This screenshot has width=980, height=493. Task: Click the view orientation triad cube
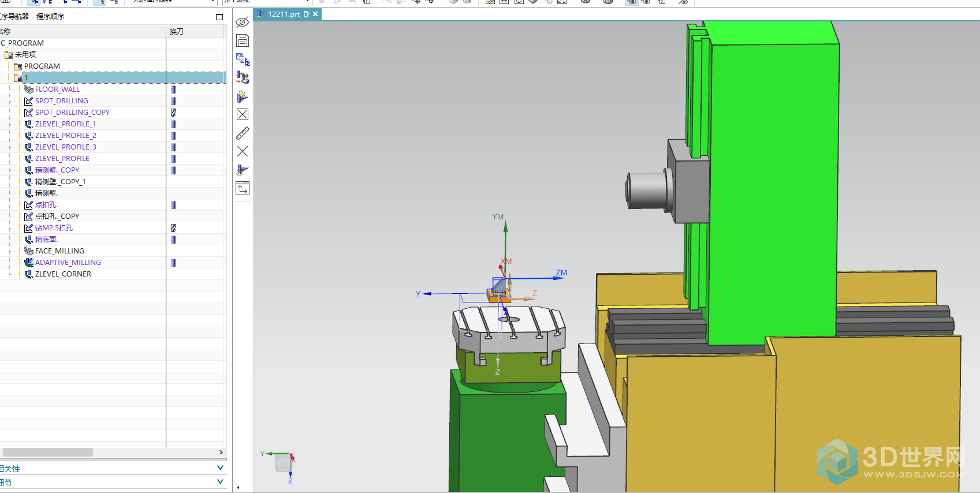pyautogui.click(x=284, y=462)
